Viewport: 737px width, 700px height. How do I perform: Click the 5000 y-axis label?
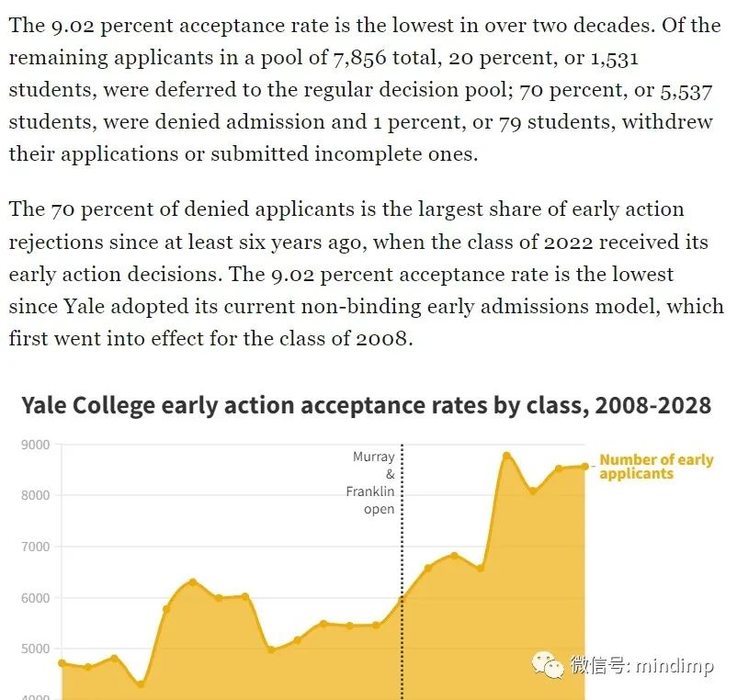pos(36,649)
